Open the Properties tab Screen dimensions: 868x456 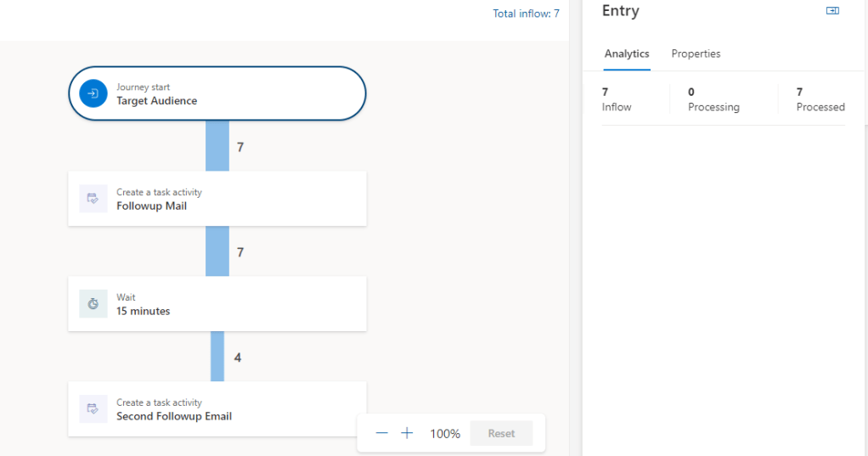point(696,53)
